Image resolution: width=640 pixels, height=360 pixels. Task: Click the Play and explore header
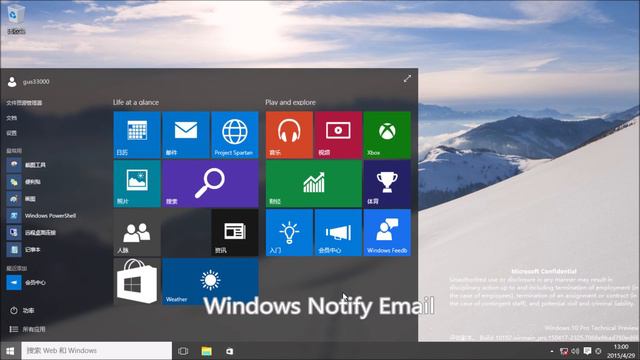click(x=290, y=102)
